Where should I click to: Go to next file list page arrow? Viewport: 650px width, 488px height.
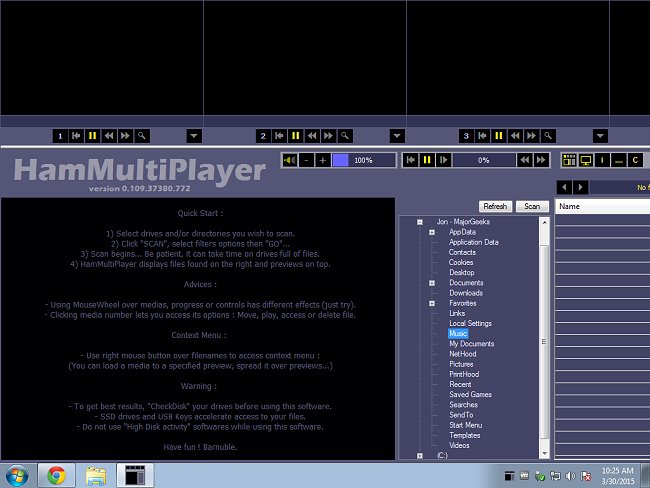(x=580, y=187)
